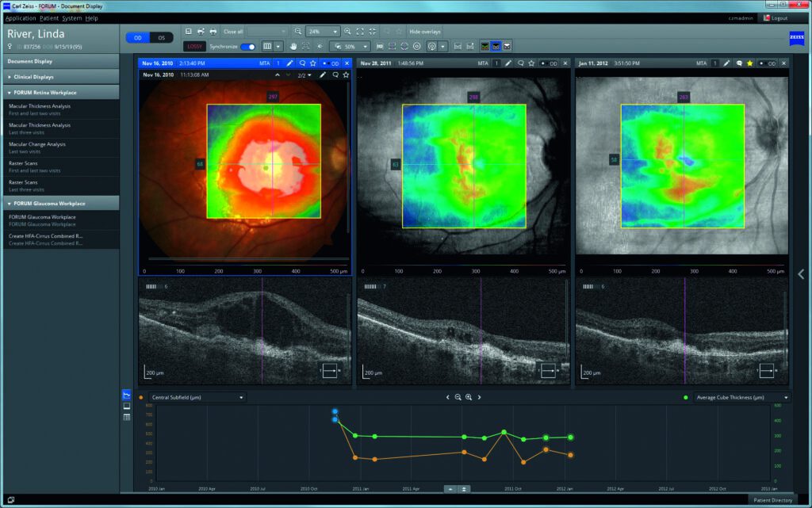Click the star icon in Nov 16, 2010 header

coord(312,63)
